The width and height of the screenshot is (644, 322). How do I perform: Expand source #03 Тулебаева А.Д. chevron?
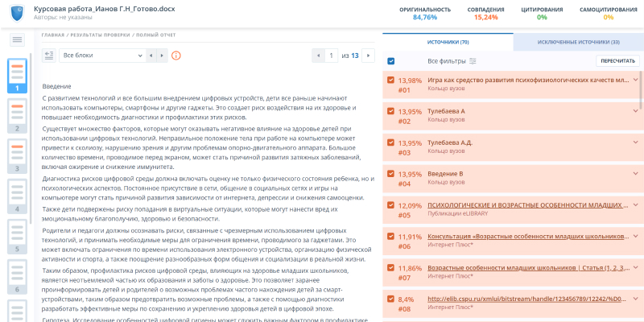[635, 142]
